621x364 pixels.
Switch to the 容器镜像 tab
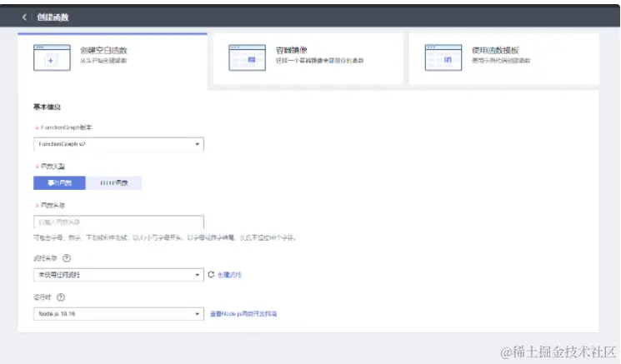[308, 58]
